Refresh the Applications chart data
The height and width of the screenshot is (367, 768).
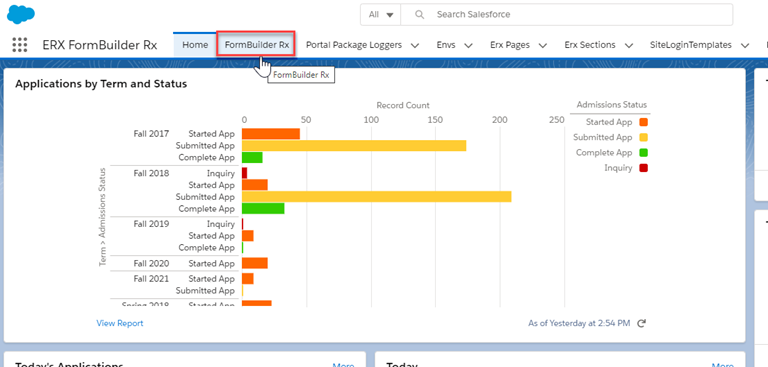tap(642, 323)
